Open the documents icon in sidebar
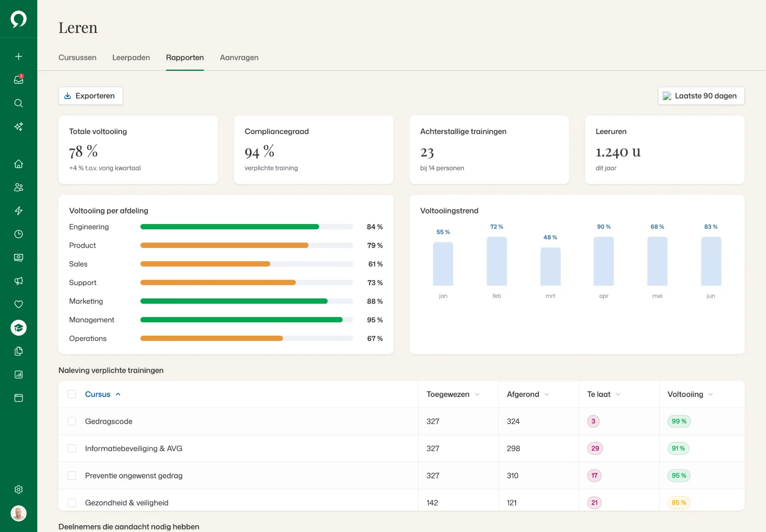766x532 pixels. (19, 351)
